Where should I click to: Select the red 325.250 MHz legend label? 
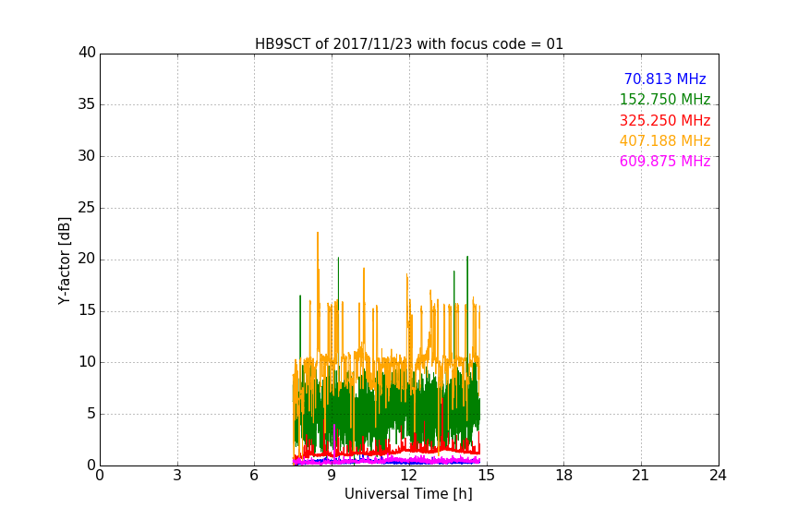(665, 121)
